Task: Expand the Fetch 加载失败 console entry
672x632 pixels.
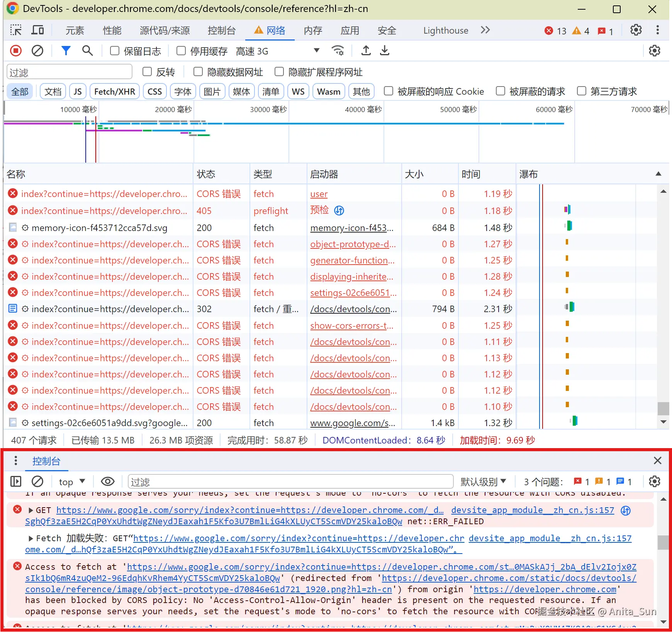Action: [31, 539]
